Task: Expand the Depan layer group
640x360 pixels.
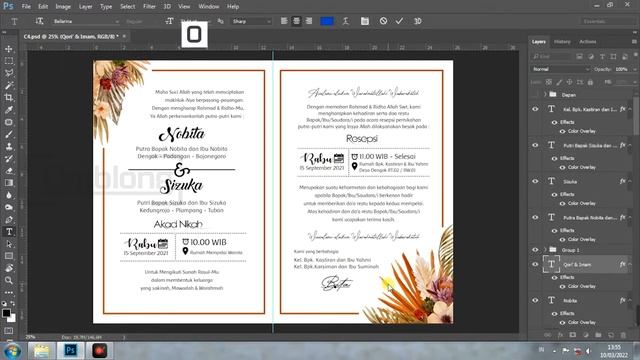Action: point(545,95)
